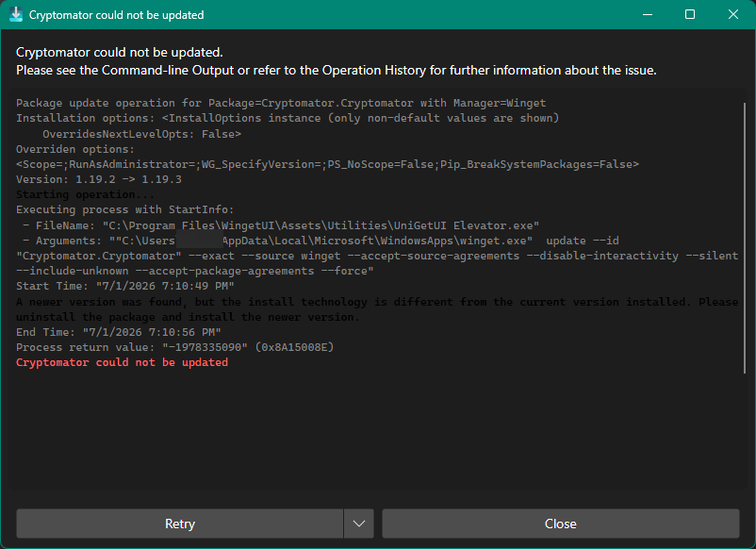Close the dialog with the title bar X
756x549 pixels.
pyautogui.click(x=732, y=14)
